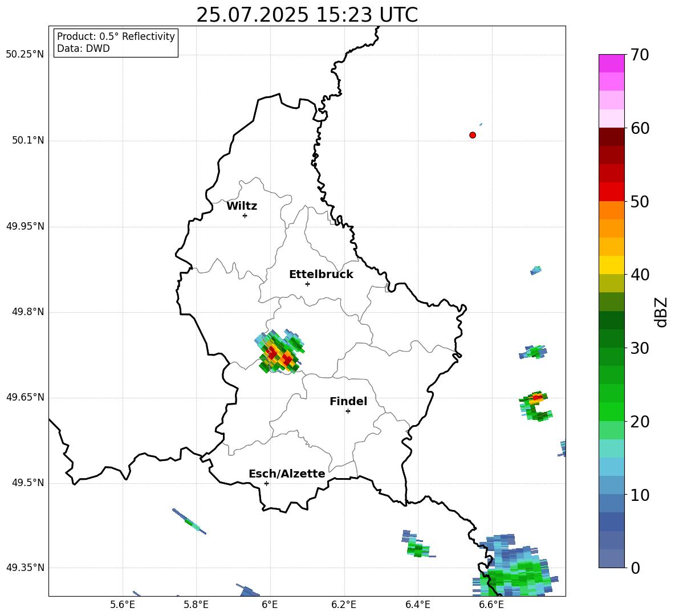This screenshot has width=675, height=616.
Task: Click the "Product: 0.5° Reflectivity" text
Action: pyautogui.click(x=116, y=36)
